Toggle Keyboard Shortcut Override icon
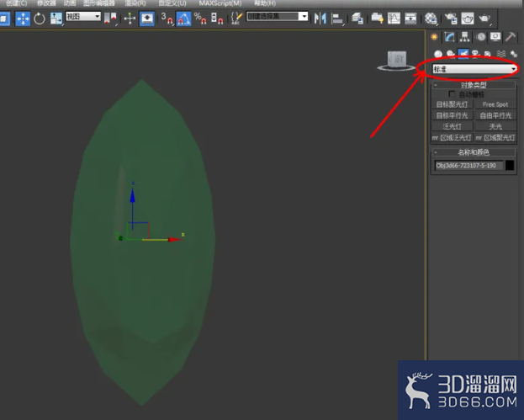Viewport: 524px width, 420px height. point(147,19)
